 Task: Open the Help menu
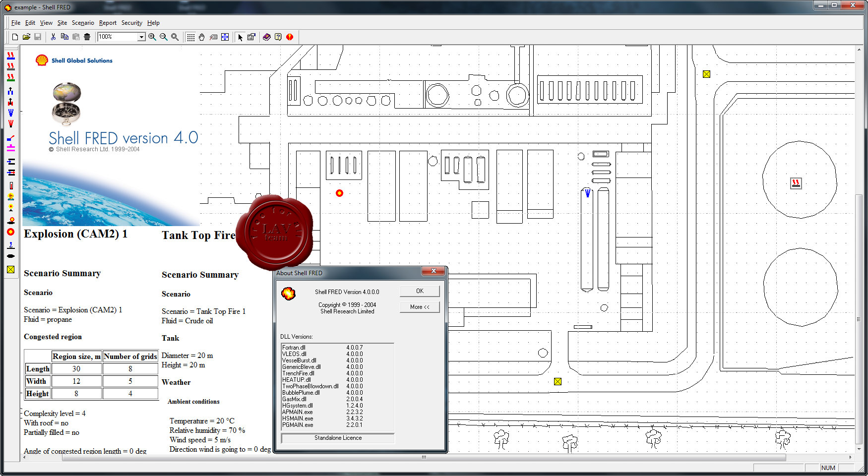153,23
